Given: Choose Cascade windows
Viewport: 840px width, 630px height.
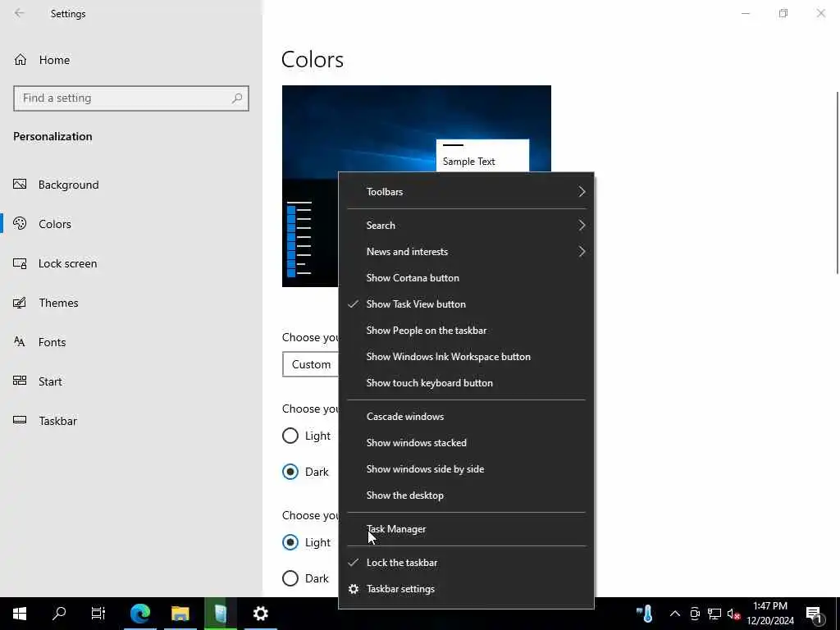Looking at the screenshot, I should [x=466, y=417].
